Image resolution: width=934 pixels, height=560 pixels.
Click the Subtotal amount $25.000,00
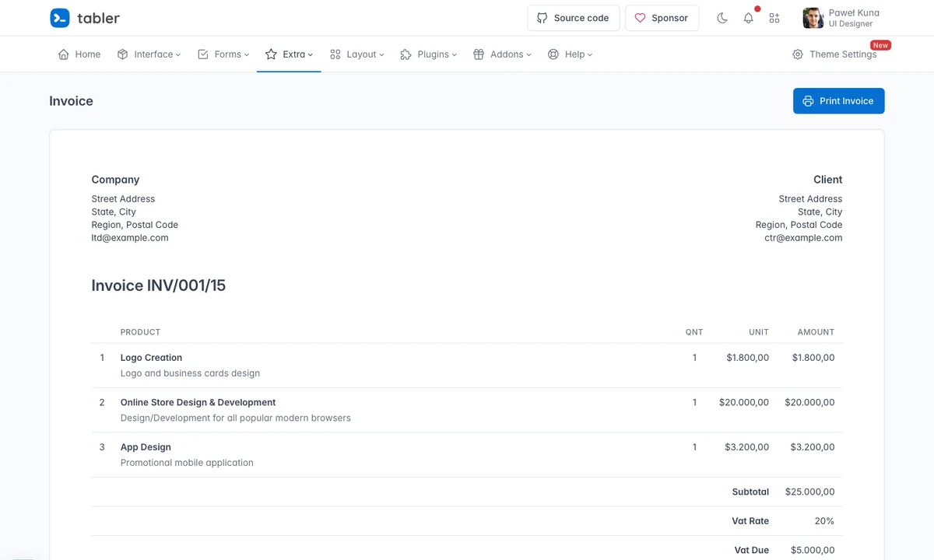[x=809, y=492]
